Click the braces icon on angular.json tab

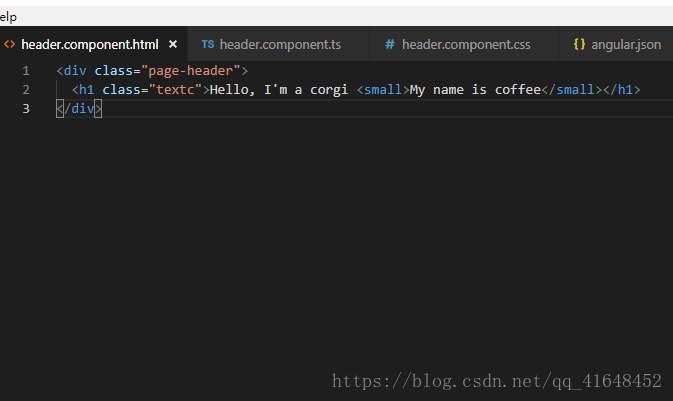tap(579, 44)
